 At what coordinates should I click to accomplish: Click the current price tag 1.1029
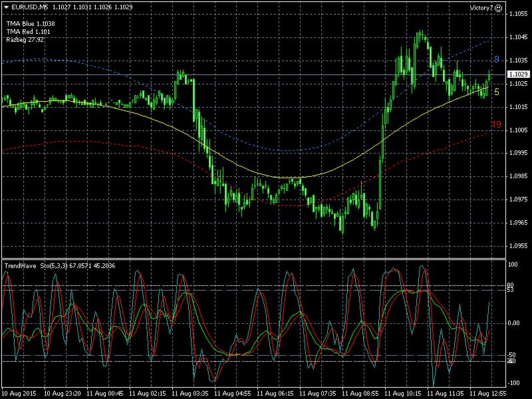pos(519,74)
